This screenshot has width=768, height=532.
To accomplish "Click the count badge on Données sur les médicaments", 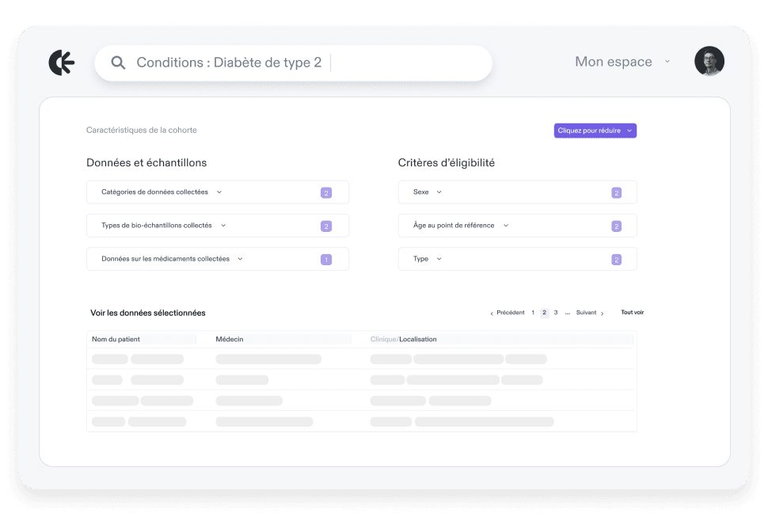I will pos(325,259).
